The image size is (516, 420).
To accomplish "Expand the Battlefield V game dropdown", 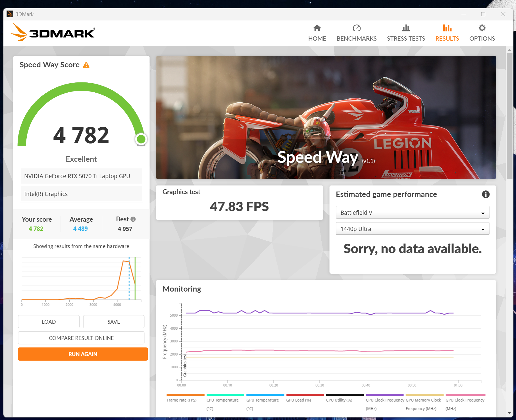I will pos(413,212).
